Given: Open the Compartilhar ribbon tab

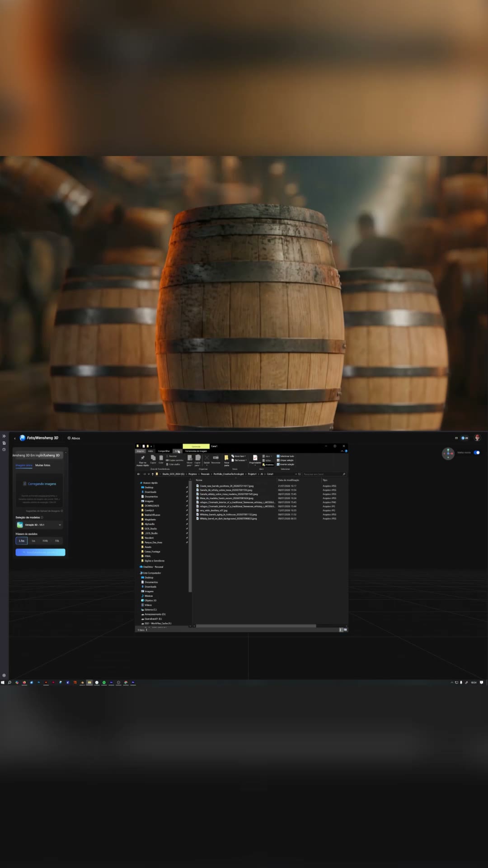Looking at the screenshot, I should 164,451.
